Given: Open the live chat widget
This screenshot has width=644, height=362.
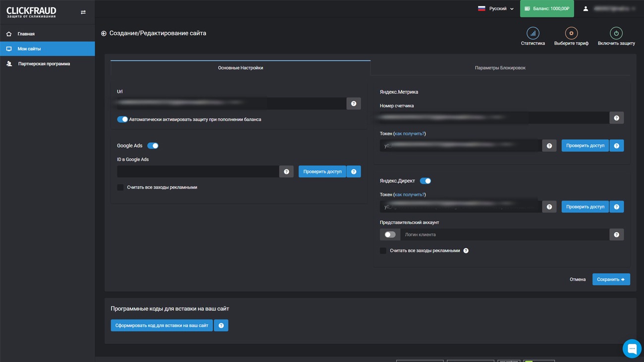Looking at the screenshot, I should pyautogui.click(x=632, y=349).
